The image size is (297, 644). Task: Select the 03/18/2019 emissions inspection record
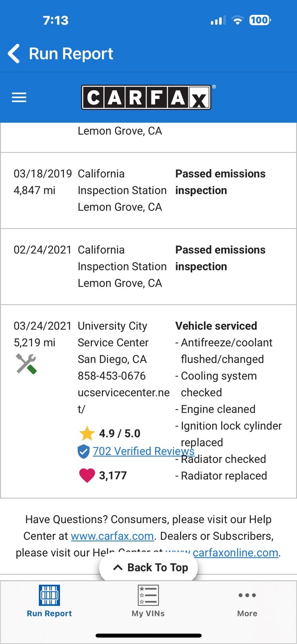coord(148,190)
